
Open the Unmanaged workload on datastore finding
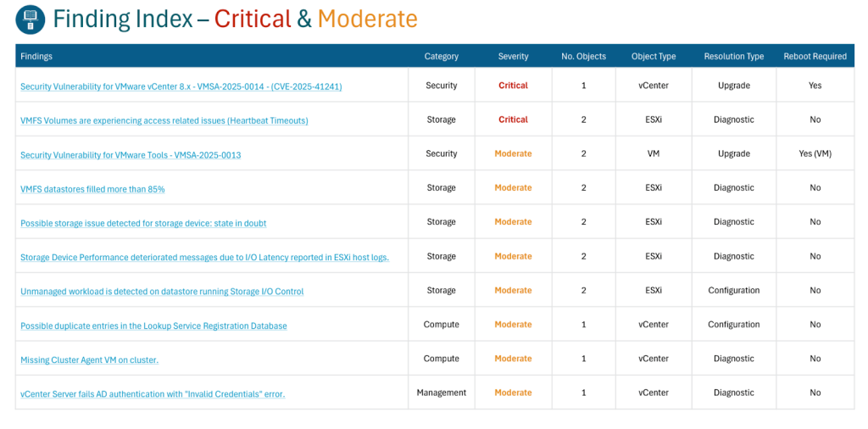(162, 291)
